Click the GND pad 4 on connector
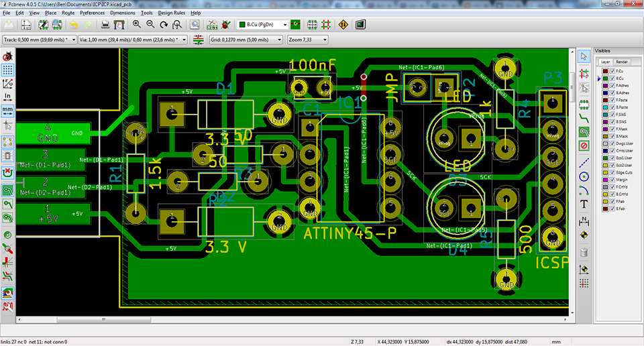 click(54, 133)
